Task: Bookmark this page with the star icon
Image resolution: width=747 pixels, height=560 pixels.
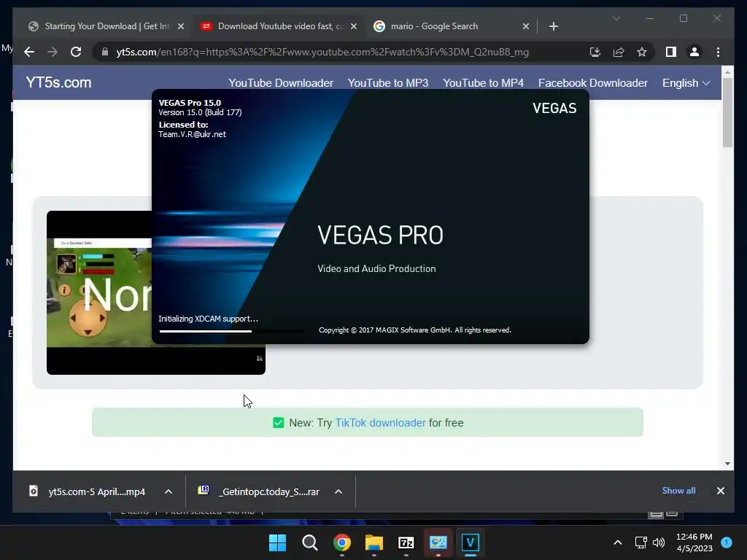Action: click(642, 52)
